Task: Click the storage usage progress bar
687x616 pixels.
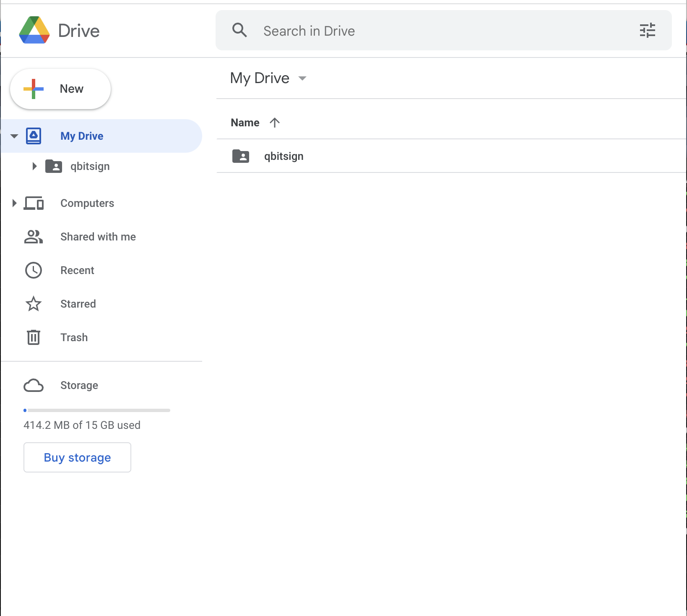Action: click(97, 410)
